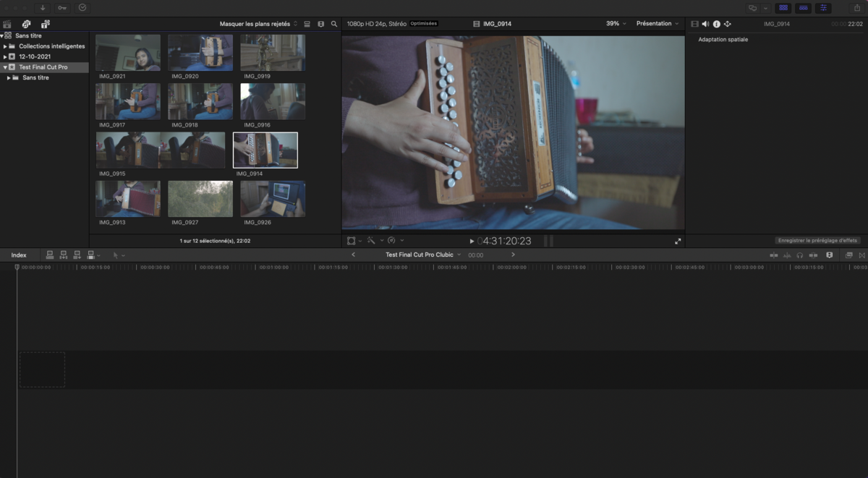Toggle audio skimming in timeline
Screen dimensions: 868x478
click(x=787, y=255)
